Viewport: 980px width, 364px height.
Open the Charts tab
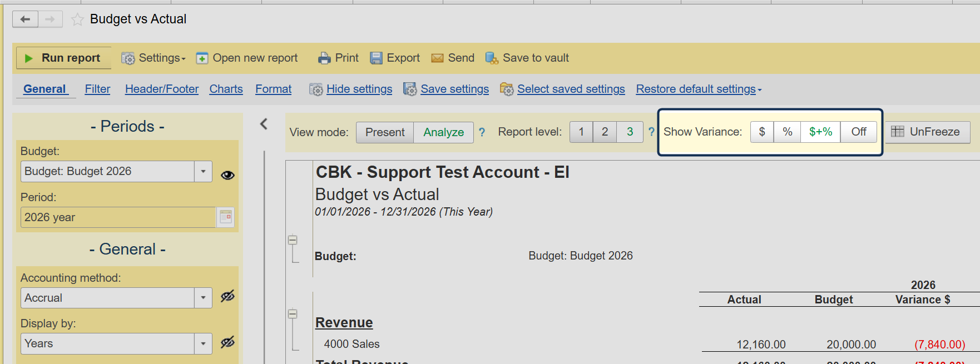[226, 89]
